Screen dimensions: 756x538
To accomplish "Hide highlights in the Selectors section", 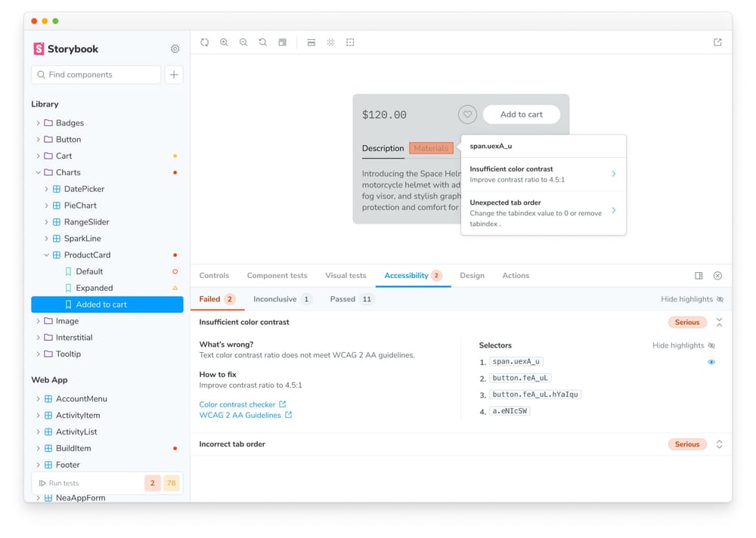I will click(x=683, y=345).
